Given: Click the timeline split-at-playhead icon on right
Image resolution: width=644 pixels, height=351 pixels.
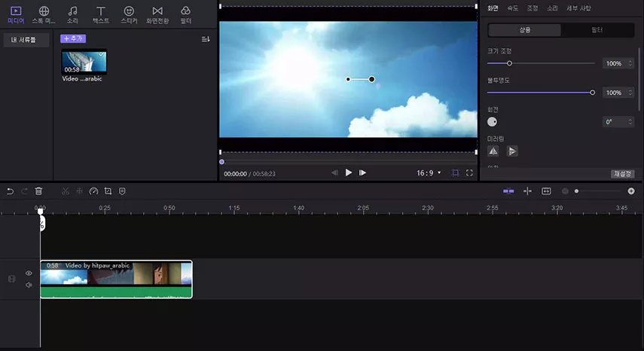Looking at the screenshot, I should (x=528, y=191).
